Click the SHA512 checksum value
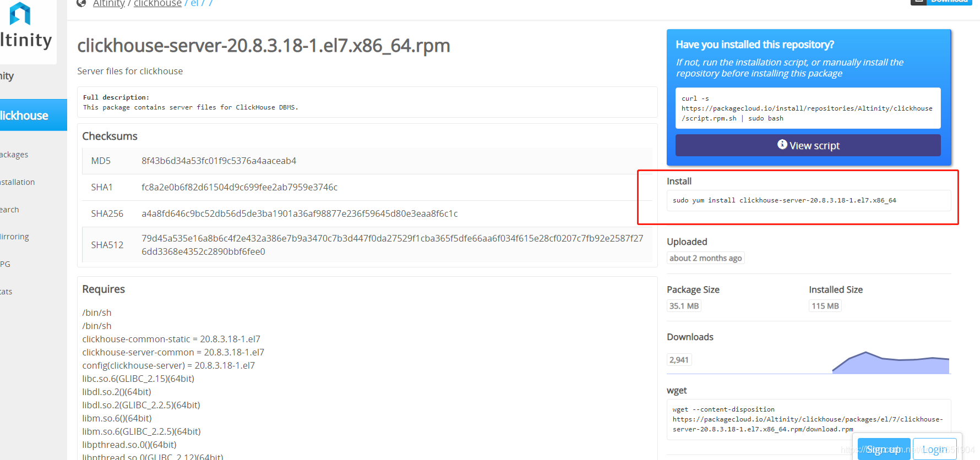Image resolution: width=980 pixels, height=460 pixels. 392,245
